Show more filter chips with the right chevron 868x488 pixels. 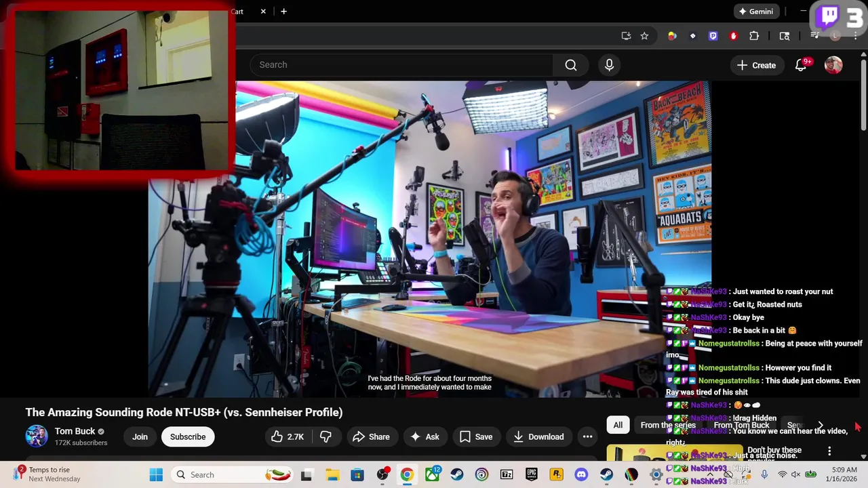click(x=821, y=425)
